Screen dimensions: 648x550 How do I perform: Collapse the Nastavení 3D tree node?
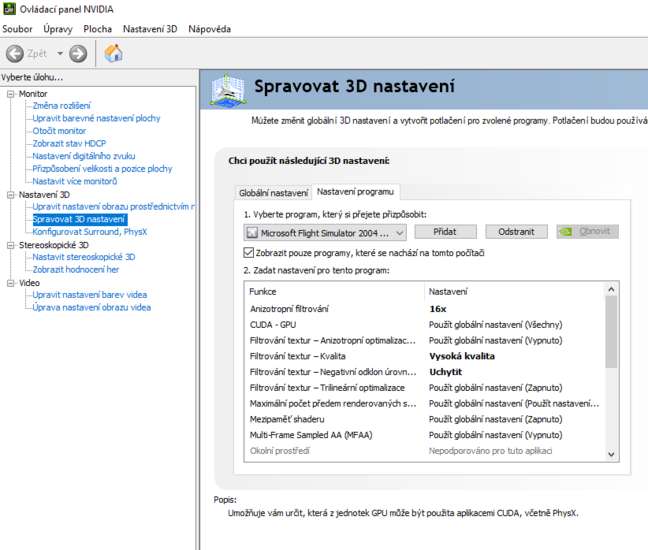[x=11, y=195]
